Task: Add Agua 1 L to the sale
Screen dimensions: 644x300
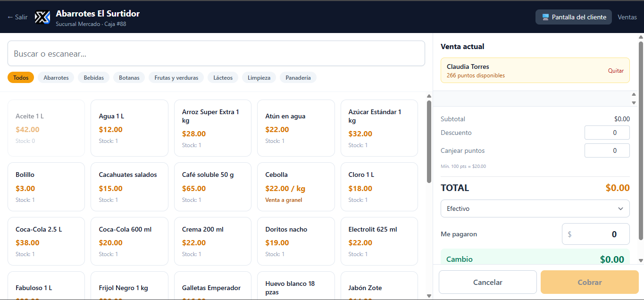Action: click(x=129, y=128)
